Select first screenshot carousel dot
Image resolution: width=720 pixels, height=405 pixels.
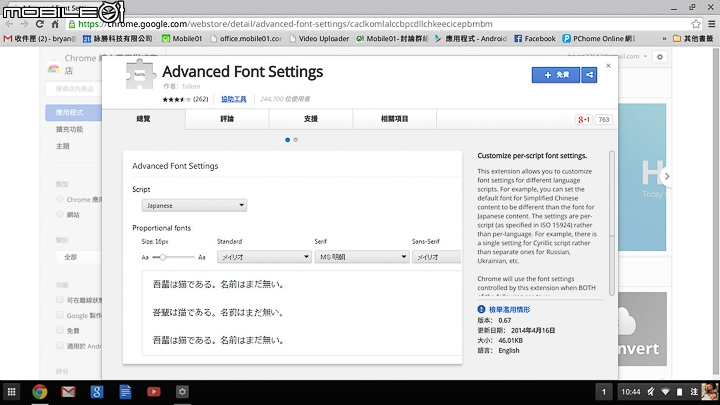pyautogui.click(x=287, y=140)
